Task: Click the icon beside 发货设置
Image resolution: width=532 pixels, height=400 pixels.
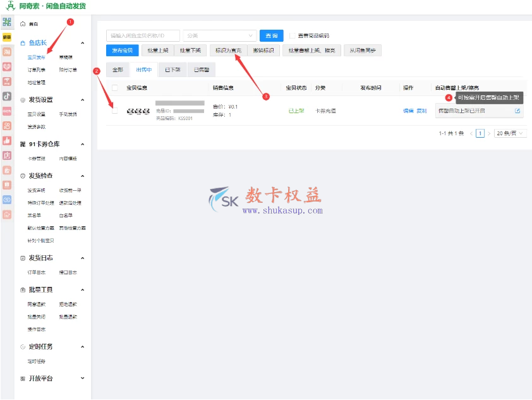Action: click(x=23, y=100)
